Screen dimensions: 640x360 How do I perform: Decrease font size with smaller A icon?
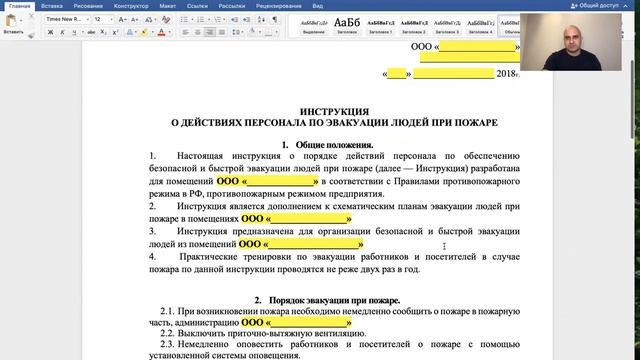click(134, 20)
